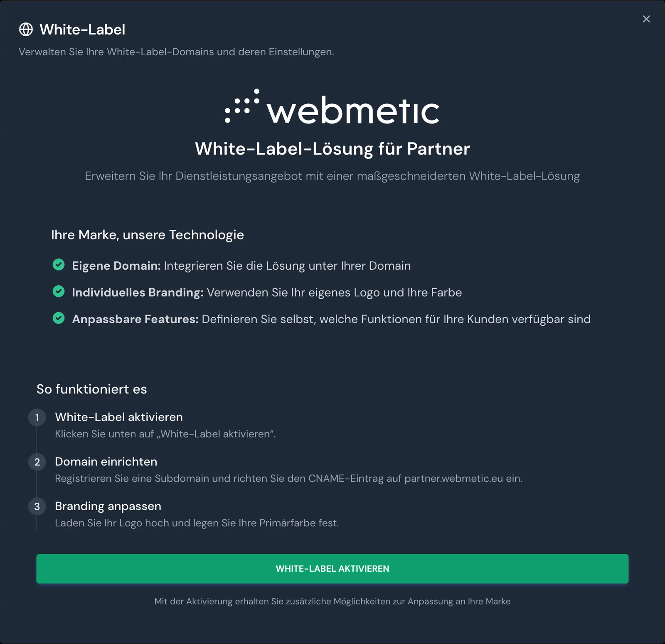Click the checkmark beside Anpassbare Features

coord(59,318)
